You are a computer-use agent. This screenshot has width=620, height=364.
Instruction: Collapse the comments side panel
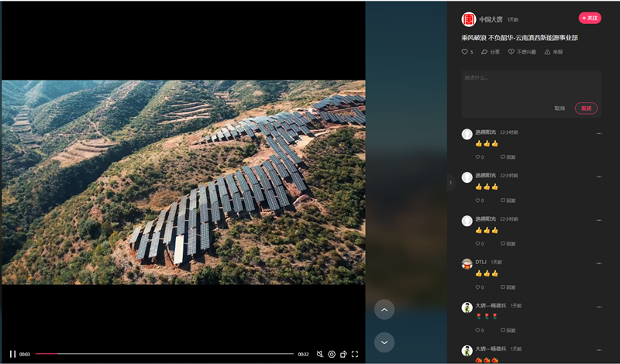(x=450, y=183)
